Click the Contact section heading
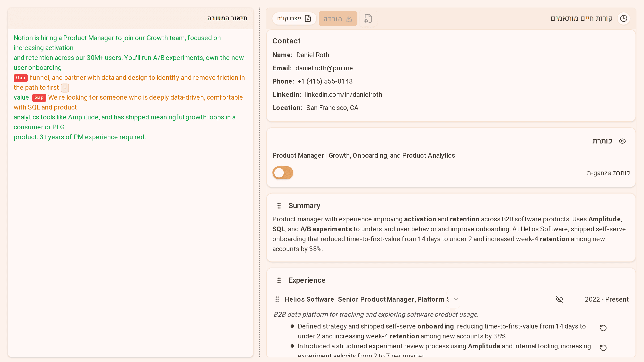This screenshot has height=362, width=644. pos(286,41)
